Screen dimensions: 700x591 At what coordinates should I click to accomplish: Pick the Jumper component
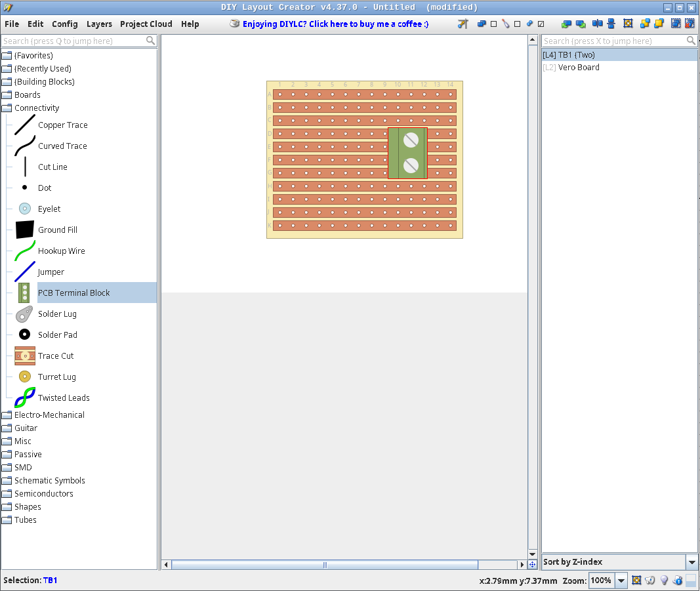51,272
